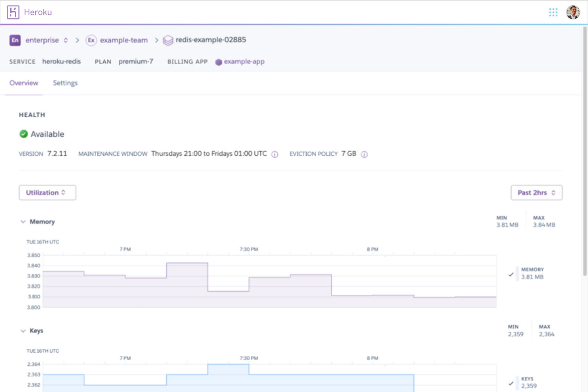Open the example-team breadcrumb link

click(124, 40)
